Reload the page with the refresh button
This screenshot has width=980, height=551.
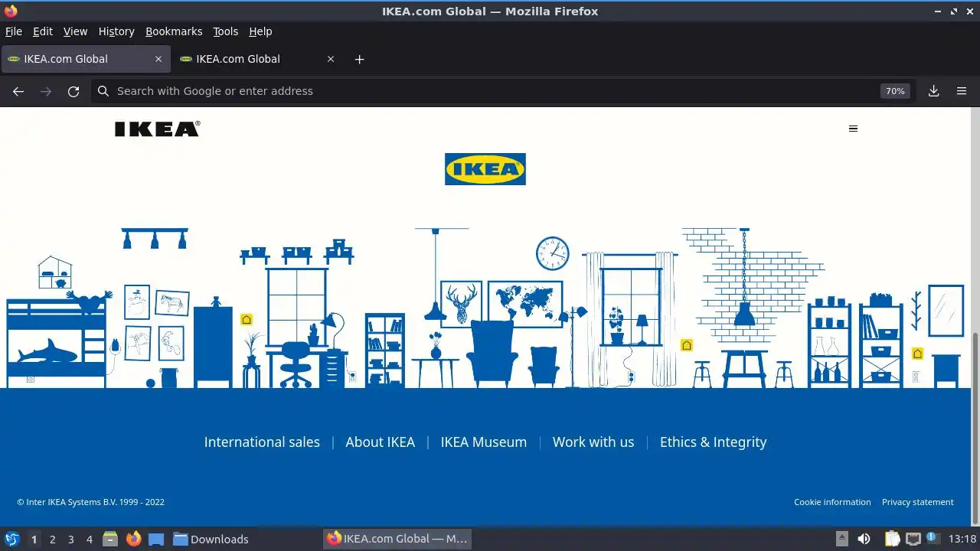[73, 91]
